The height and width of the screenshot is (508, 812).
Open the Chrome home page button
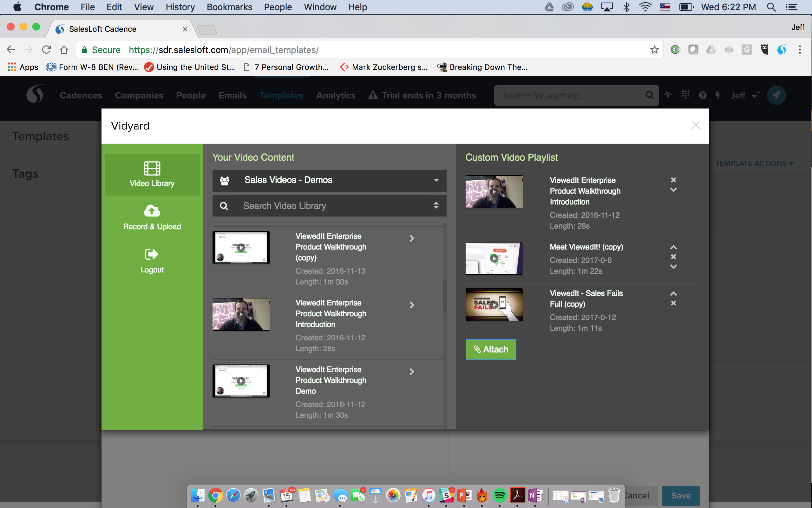(64, 50)
